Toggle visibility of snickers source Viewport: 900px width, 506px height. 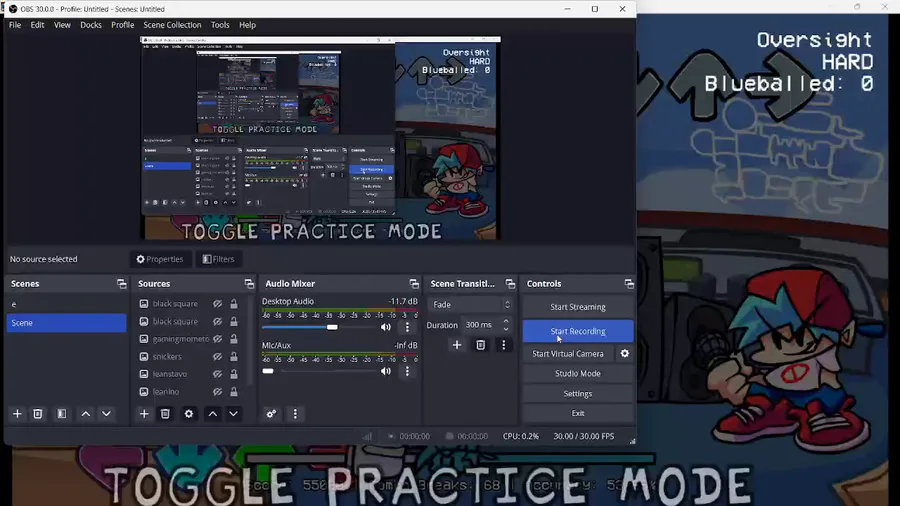click(x=218, y=356)
